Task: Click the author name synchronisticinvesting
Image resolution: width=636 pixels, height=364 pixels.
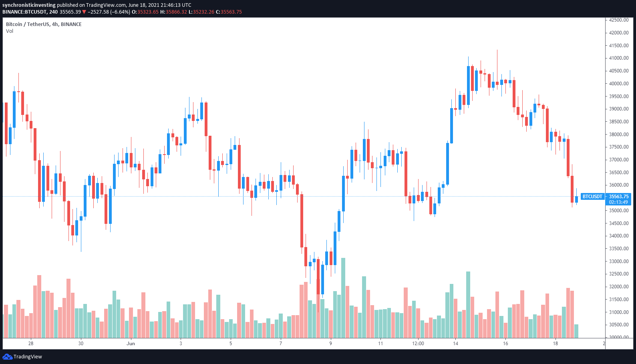Action: [29, 5]
